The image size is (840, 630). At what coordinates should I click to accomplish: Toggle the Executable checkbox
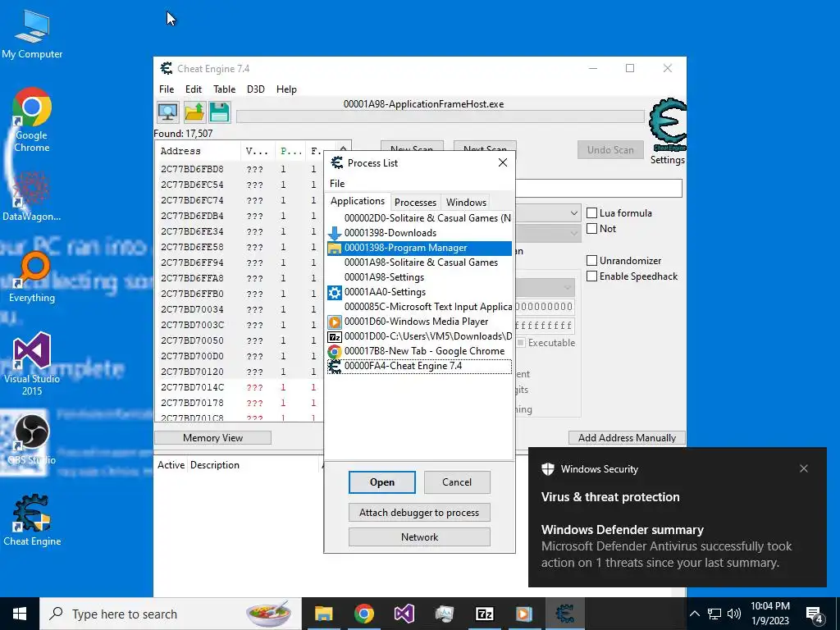pos(521,343)
